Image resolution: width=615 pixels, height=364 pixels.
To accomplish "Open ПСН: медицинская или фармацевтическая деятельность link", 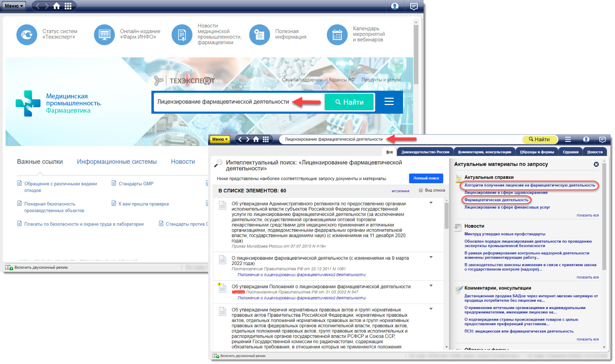I will (519, 331).
